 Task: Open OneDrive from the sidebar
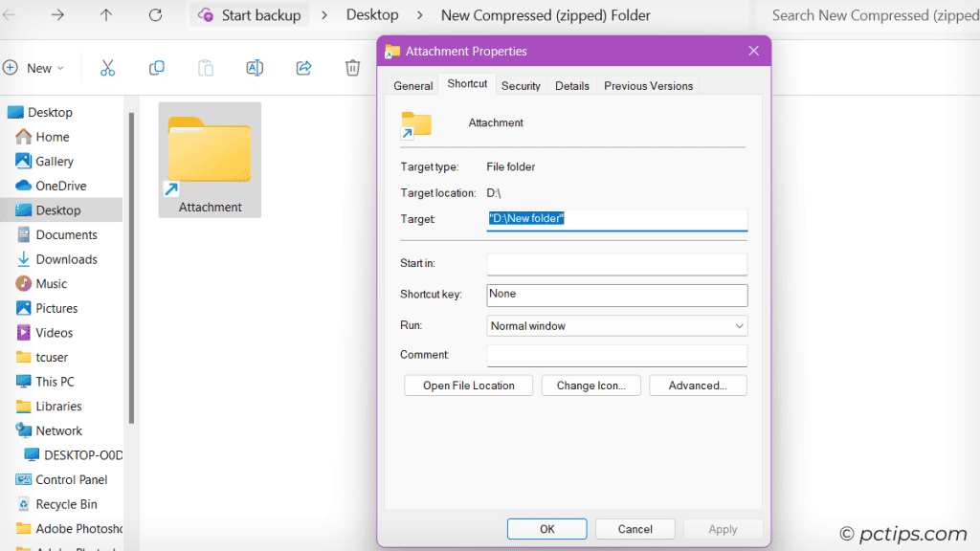tap(59, 185)
